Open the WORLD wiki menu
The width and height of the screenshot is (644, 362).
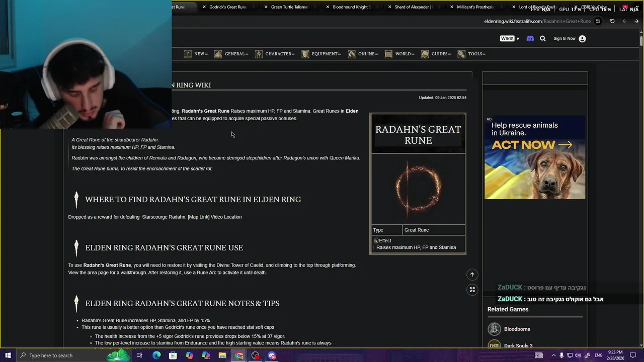tap(399, 54)
